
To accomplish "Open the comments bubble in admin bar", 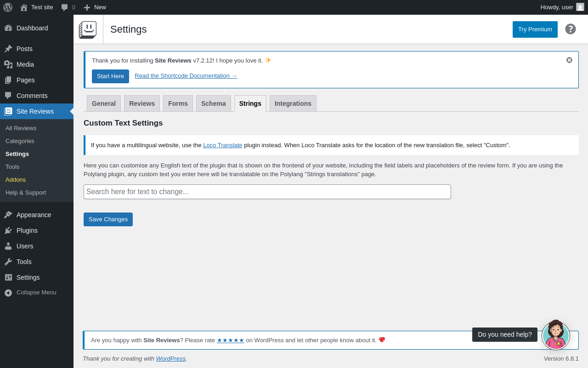I will (x=64, y=7).
